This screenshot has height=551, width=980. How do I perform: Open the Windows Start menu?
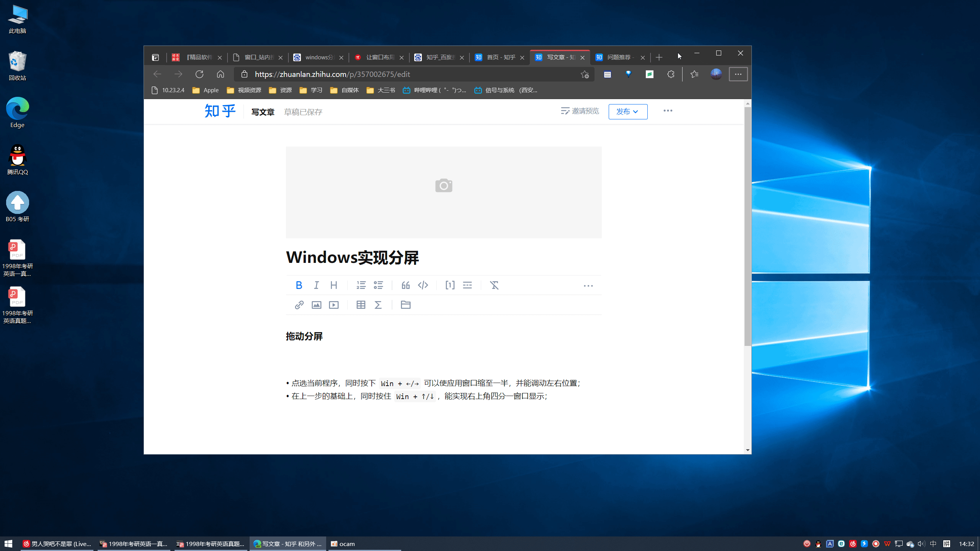8,544
